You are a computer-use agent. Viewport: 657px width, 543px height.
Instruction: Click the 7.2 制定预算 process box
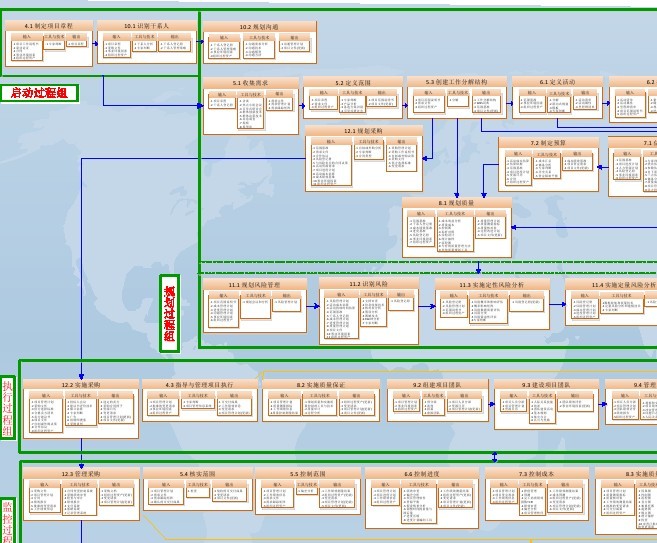pyautogui.click(x=548, y=163)
